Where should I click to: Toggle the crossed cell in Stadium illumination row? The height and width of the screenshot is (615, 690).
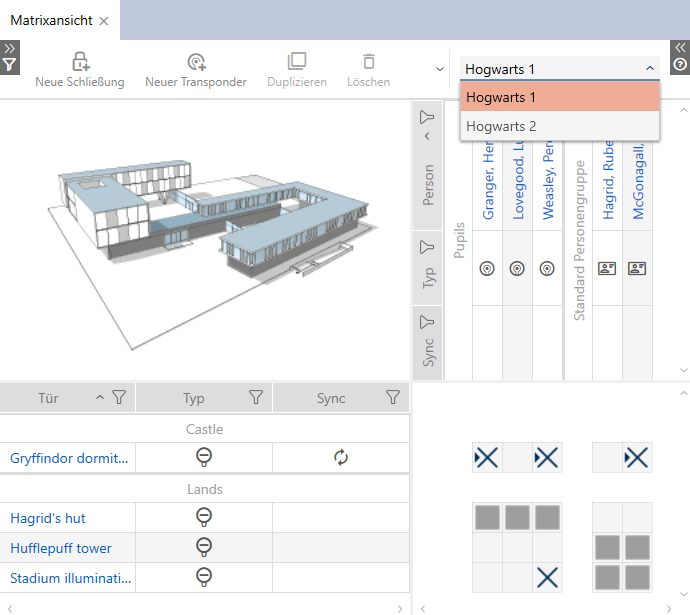[x=547, y=577]
